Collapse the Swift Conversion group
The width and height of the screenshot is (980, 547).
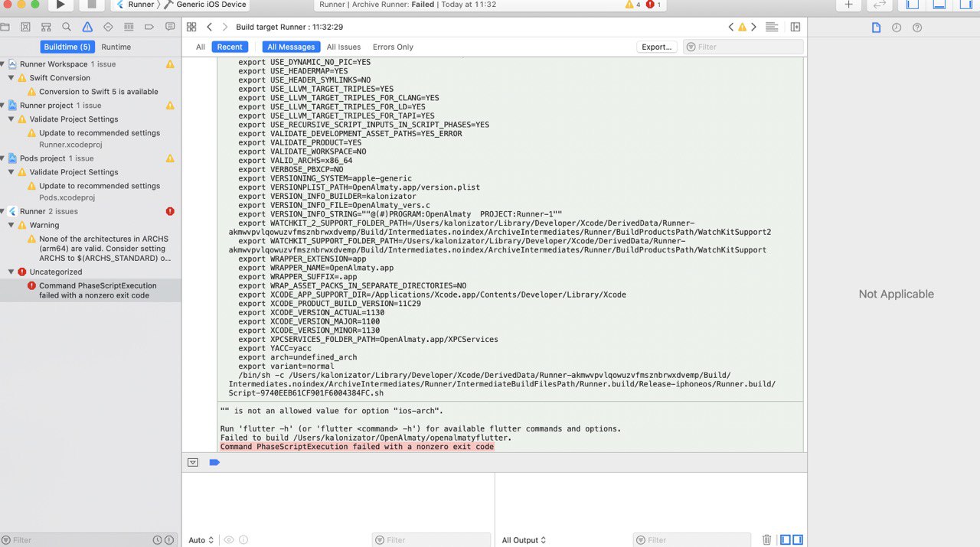tap(11, 78)
